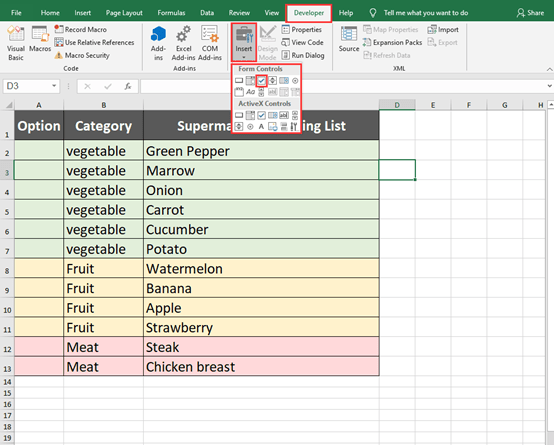Open COM Add-ins dialog
Screen dimensions: 554x445
210,43
